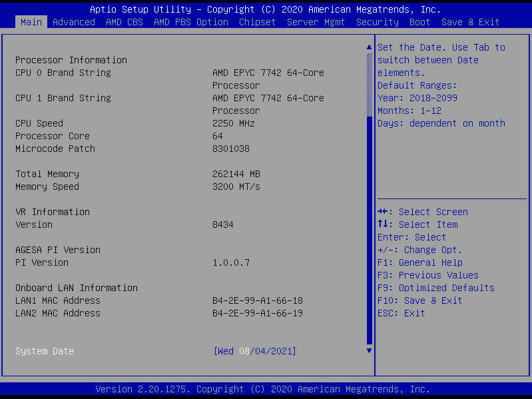Click the CPU 0 Brand String label
Viewport: 532px width, 399px height.
pos(63,73)
